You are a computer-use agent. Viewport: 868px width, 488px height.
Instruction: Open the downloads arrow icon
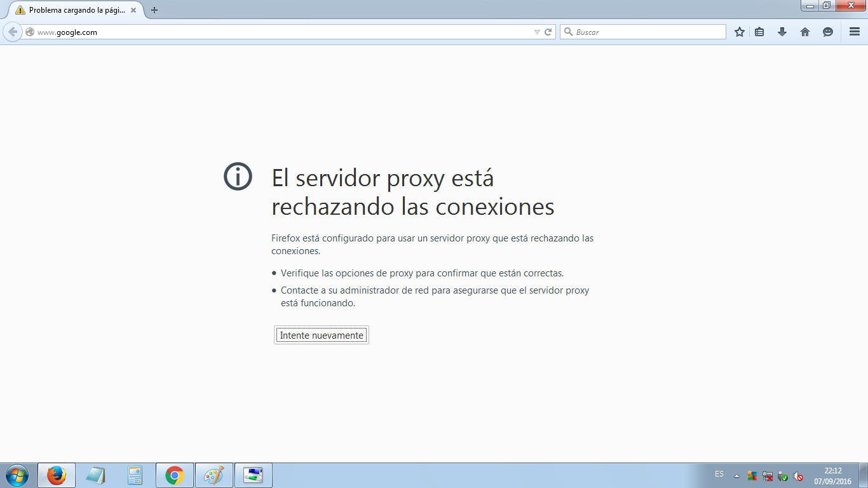(x=782, y=32)
